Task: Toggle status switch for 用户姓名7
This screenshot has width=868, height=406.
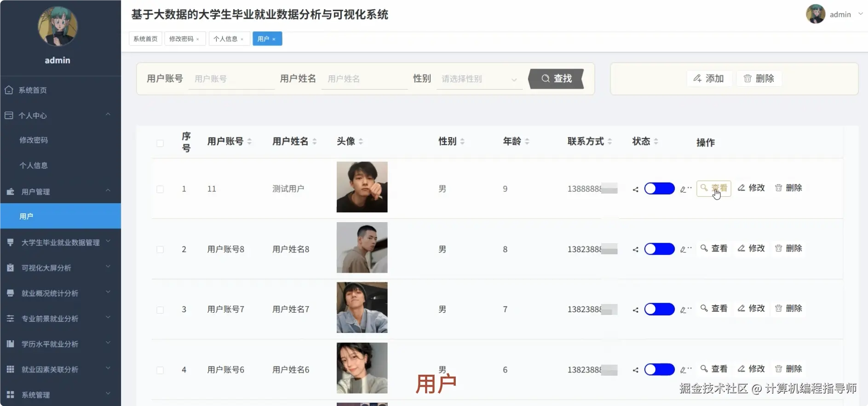Action: click(x=659, y=309)
